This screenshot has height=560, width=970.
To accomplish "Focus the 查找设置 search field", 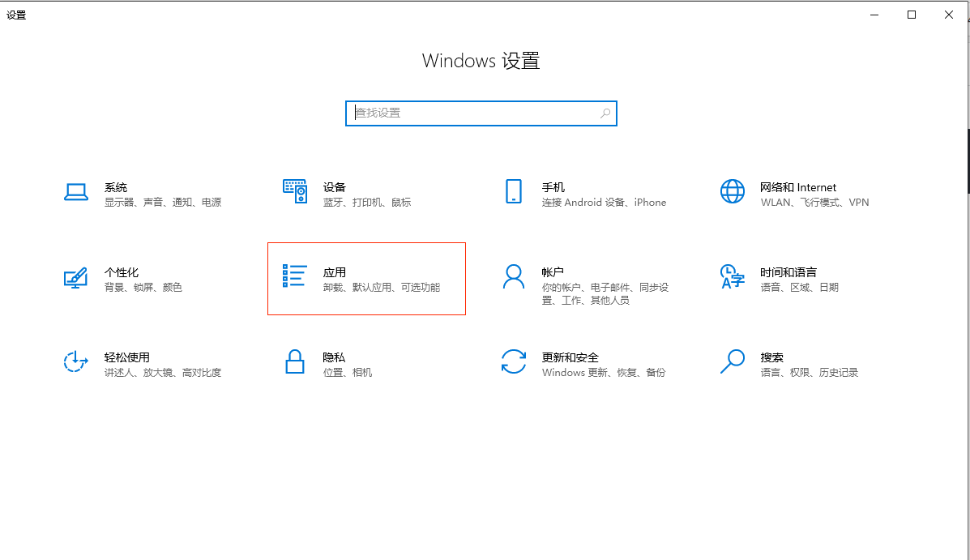I will coord(481,113).
